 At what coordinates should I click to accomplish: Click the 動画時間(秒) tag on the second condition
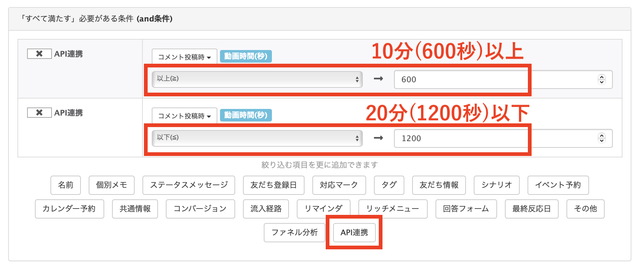click(246, 115)
